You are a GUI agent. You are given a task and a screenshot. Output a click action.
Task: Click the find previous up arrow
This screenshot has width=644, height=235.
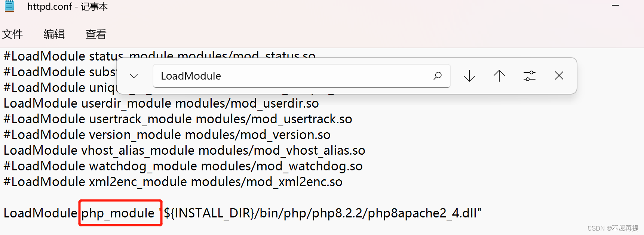coord(499,75)
